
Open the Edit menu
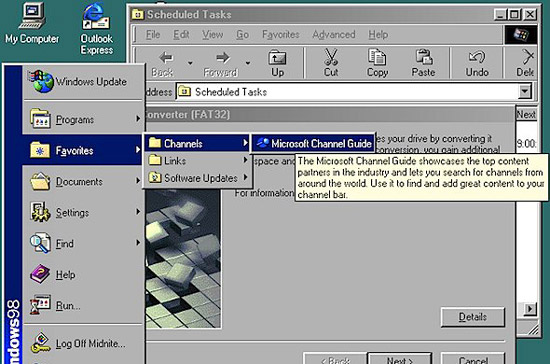pyautogui.click(x=181, y=34)
